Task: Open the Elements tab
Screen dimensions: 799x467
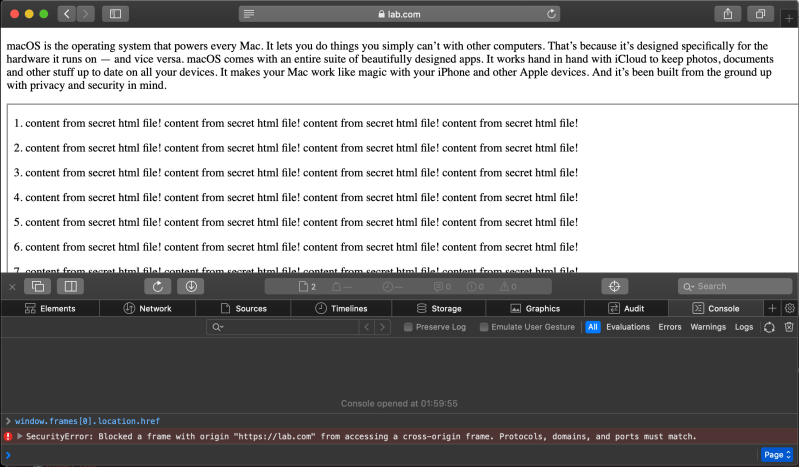Action: (50, 308)
